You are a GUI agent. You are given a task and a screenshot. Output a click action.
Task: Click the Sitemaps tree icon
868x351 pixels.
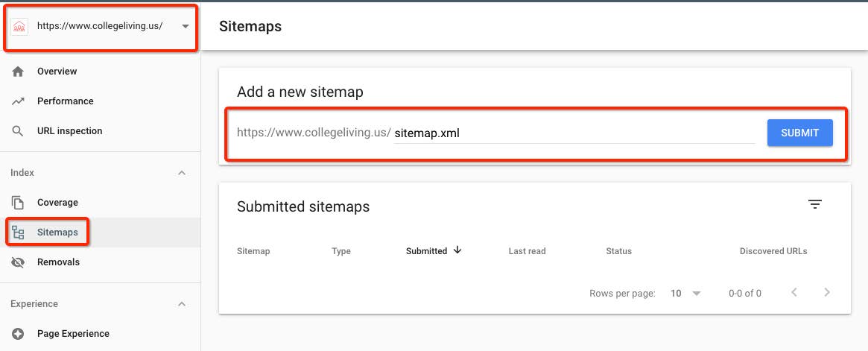click(x=18, y=233)
